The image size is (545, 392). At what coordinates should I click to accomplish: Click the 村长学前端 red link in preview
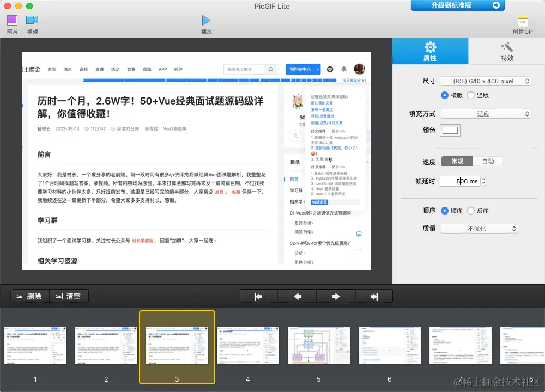(x=142, y=241)
